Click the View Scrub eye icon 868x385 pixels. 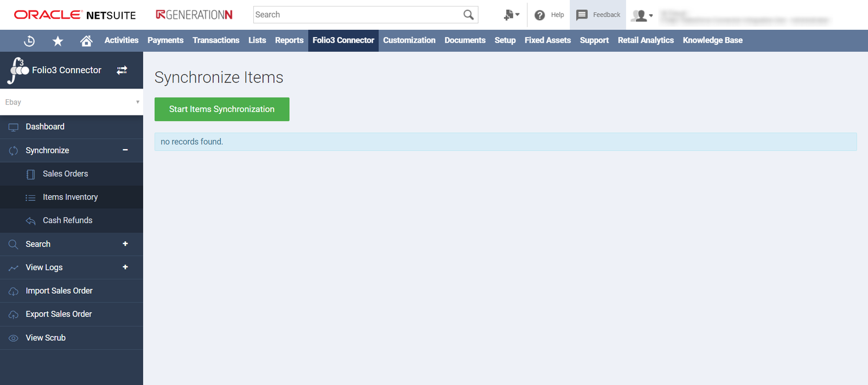[14, 338]
